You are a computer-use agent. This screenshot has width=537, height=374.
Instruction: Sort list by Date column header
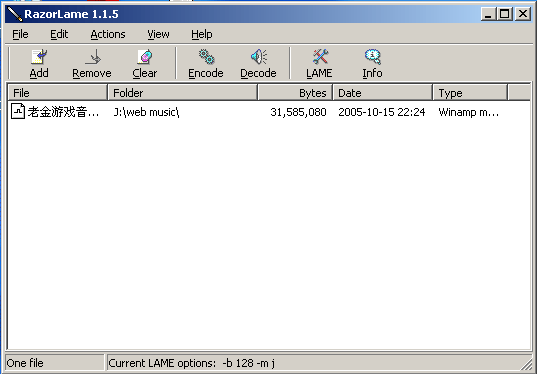(x=383, y=93)
